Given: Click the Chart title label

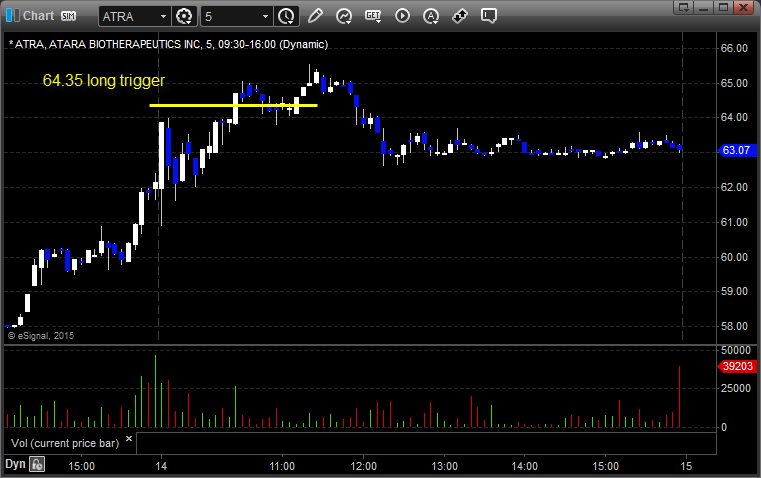Looking at the screenshot, I should click(39, 16).
